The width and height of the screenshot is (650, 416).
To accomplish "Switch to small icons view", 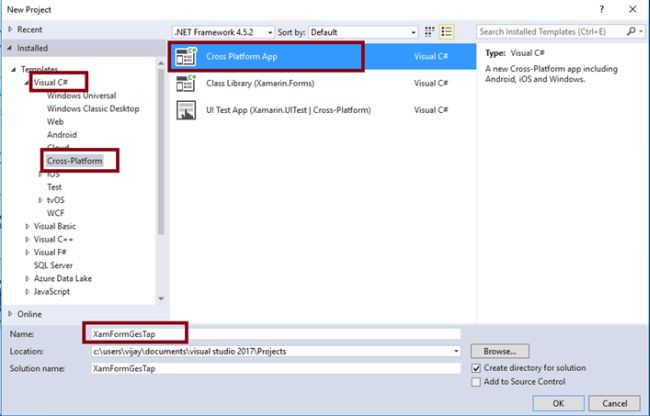I will [429, 32].
